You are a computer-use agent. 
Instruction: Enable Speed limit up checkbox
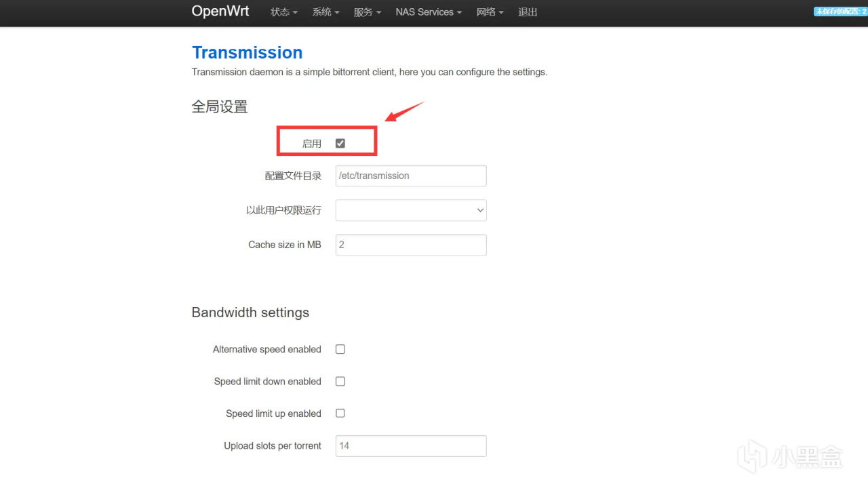pos(340,413)
